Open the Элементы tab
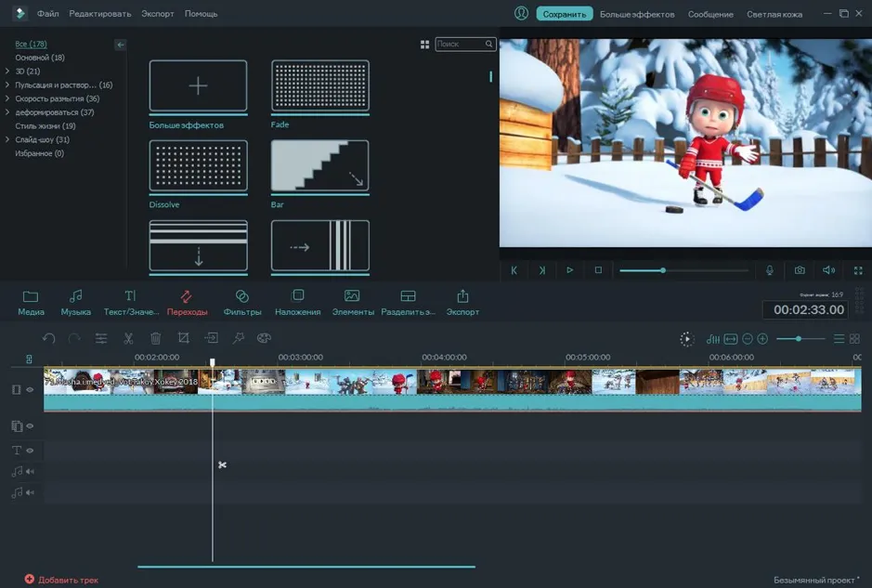 tap(353, 303)
